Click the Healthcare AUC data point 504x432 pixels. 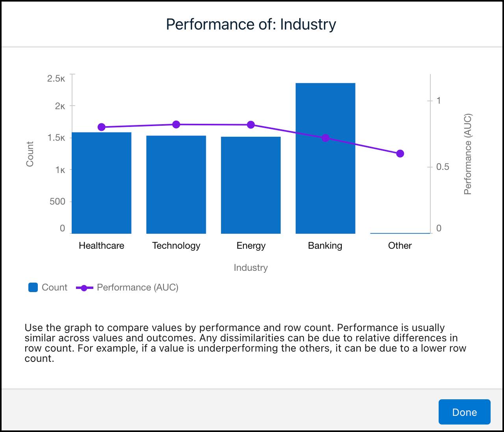click(x=101, y=127)
